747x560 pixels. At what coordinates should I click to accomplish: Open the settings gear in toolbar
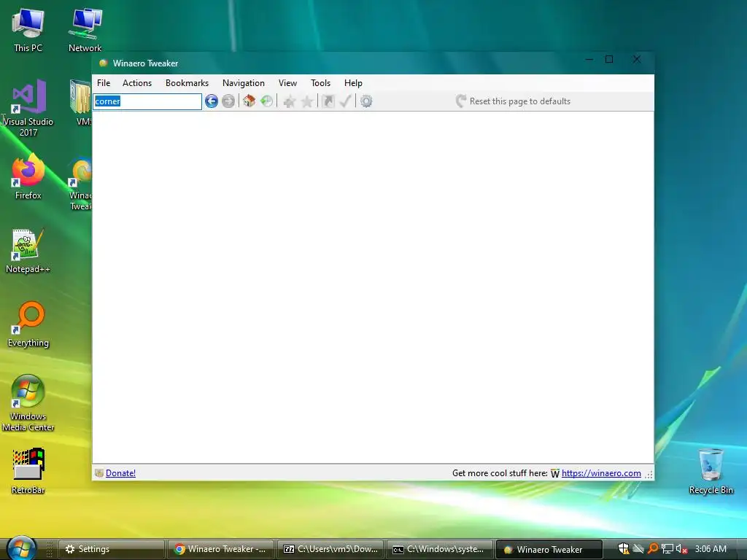366,101
